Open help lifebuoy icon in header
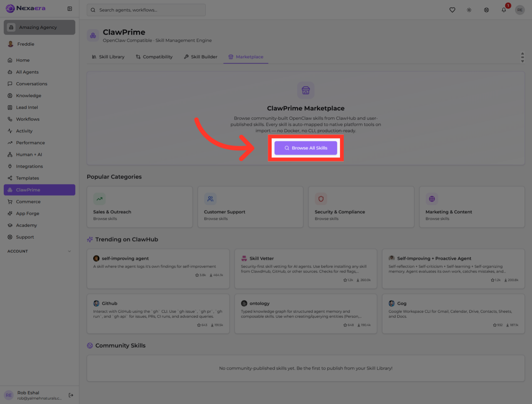This screenshot has width=532, height=404. 486,10
